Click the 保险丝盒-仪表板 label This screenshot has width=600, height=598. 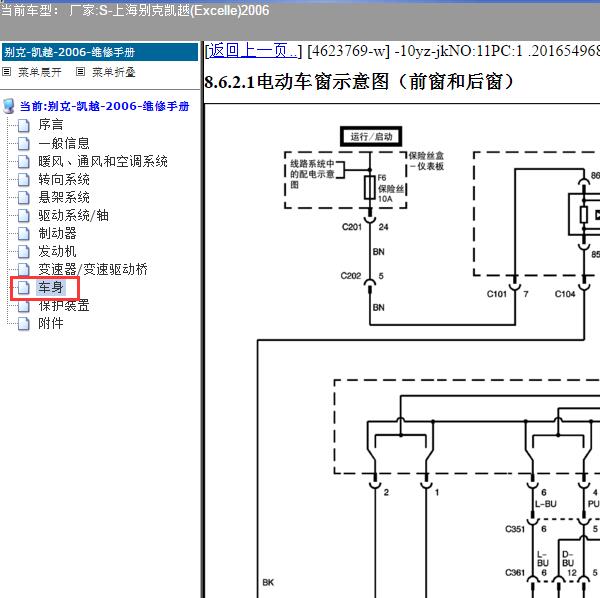[426, 161]
